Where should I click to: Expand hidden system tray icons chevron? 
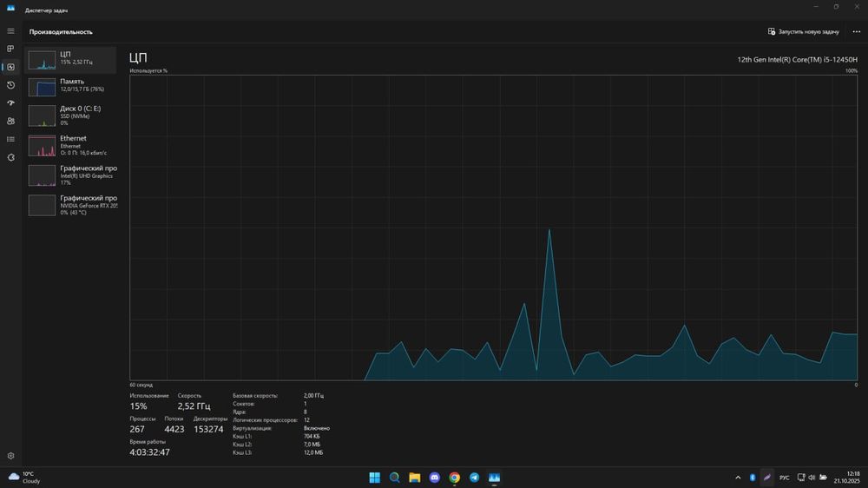738,478
